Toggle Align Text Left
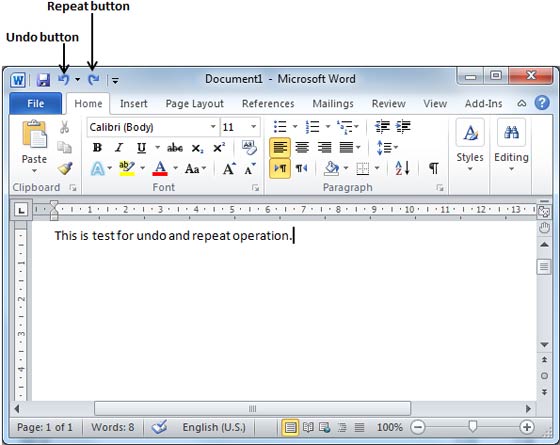Image resolution: width=560 pixels, height=445 pixels. point(280,147)
